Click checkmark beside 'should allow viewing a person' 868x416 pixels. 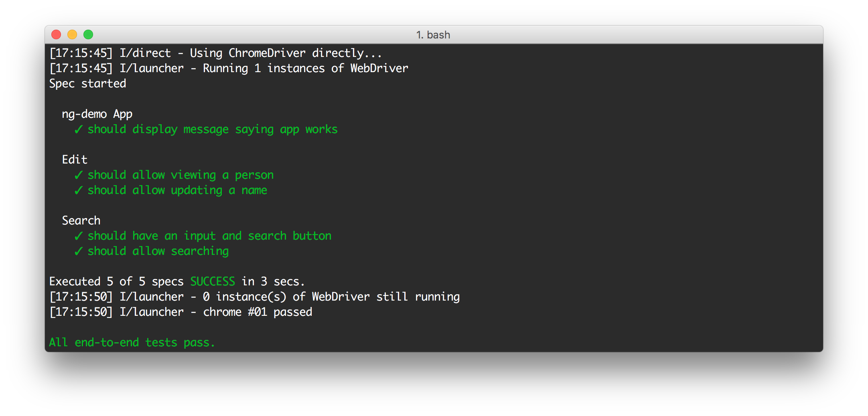click(x=79, y=175)
